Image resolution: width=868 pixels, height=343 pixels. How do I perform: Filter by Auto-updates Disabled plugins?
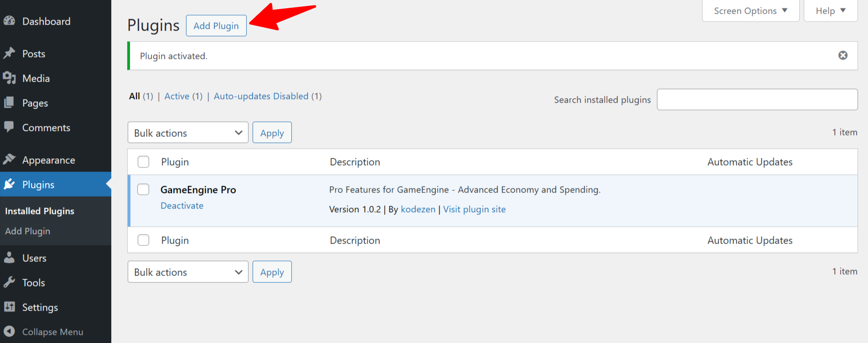click(261, 96)
